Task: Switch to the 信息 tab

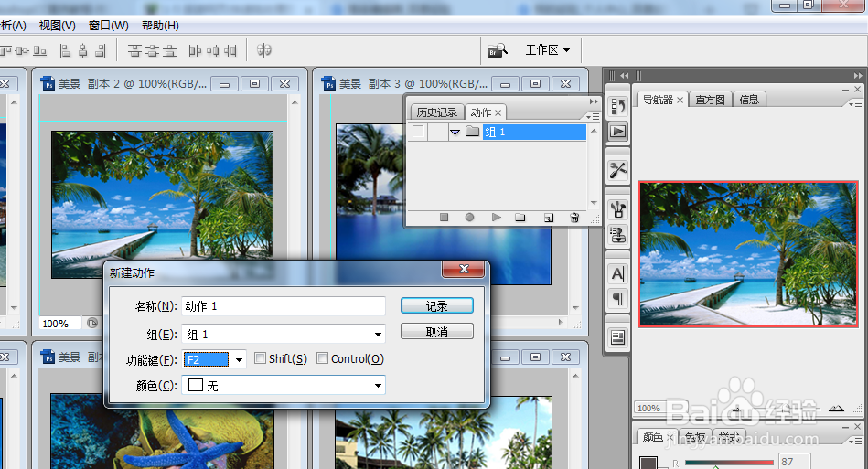Action: [x=749, y=100]
